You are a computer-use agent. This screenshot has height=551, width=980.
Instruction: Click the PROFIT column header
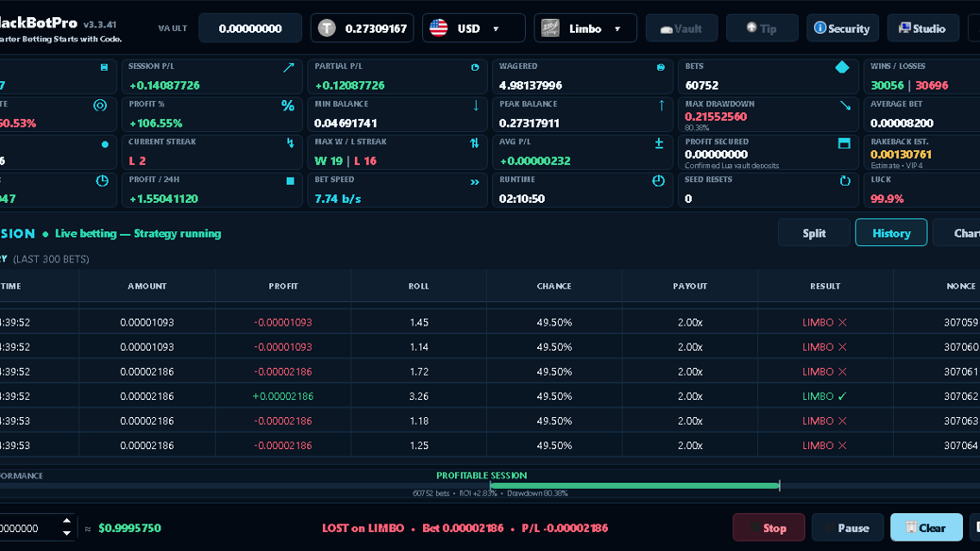(283, 286)
